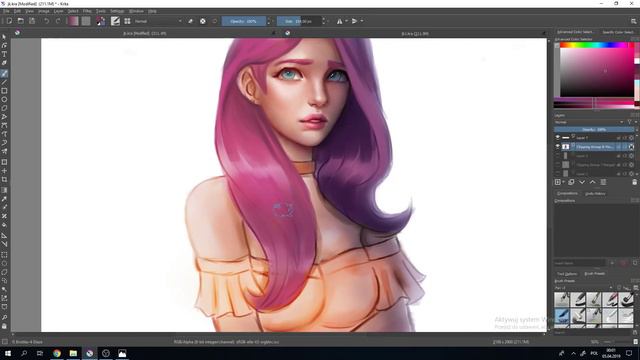The height and width of the screenshot is (360, 640).
Task: Delete the selected layer
Action: pos(634,182)
